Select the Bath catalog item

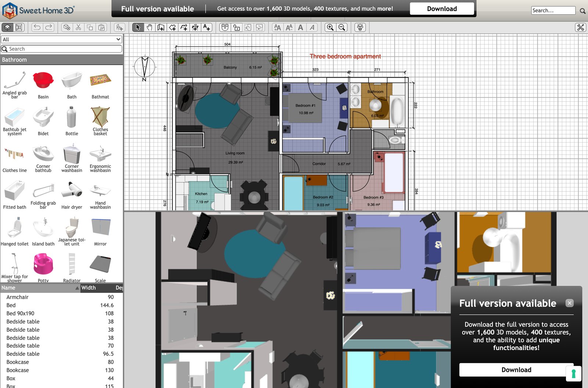pyautogui.click(x=72, y=85)
